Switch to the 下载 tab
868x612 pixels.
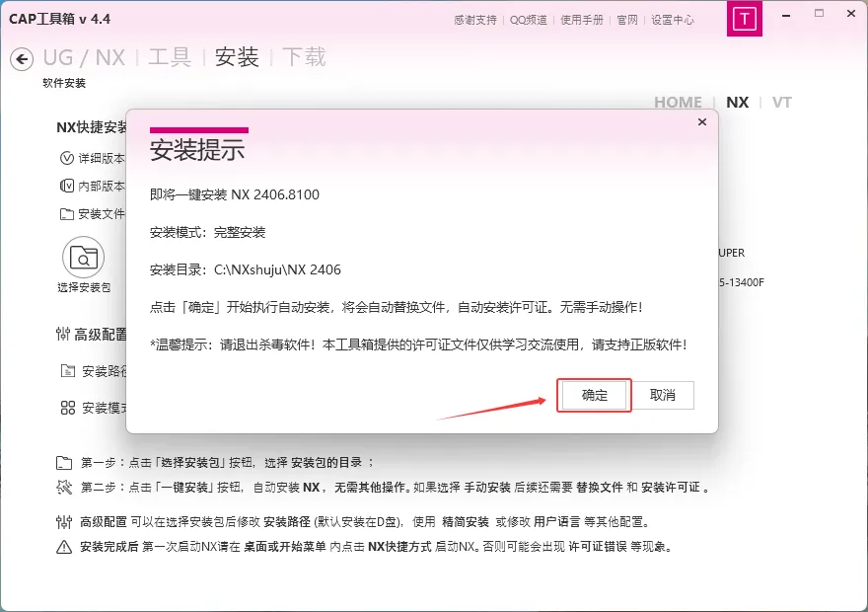tap(304, 57)
